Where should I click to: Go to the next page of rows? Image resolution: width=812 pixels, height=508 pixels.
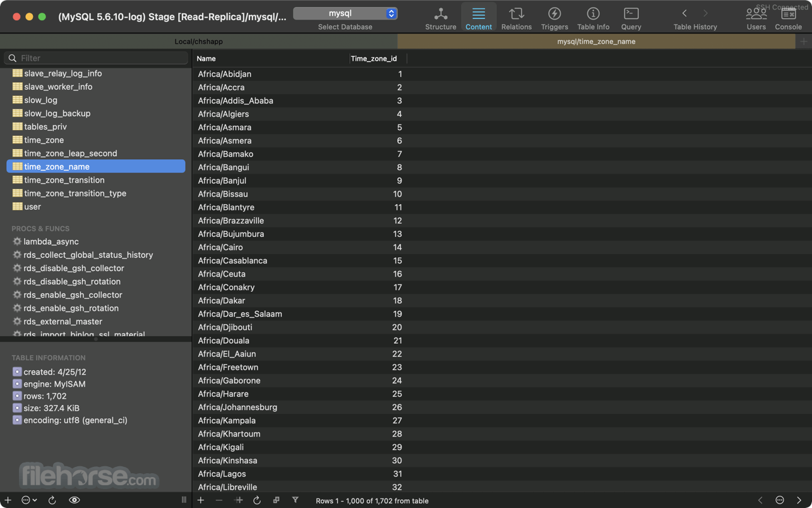[x=799, y=500]
